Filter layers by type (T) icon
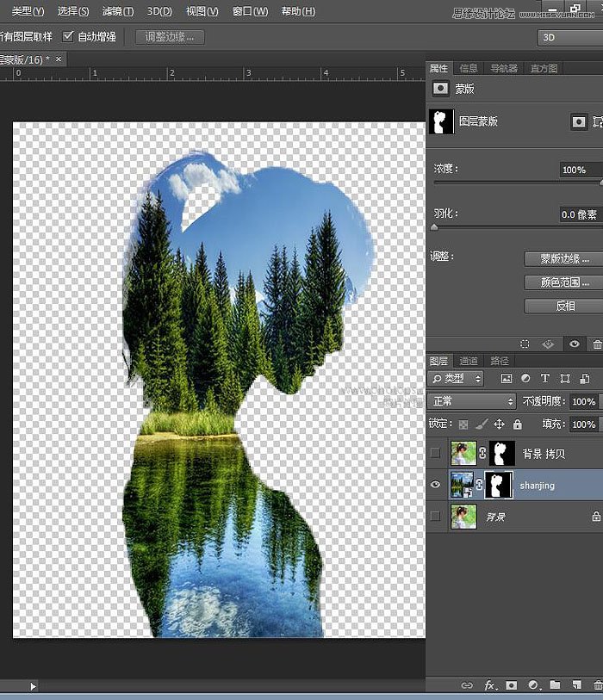The width and height of the screenshot is (603, 700). (545, 379)
